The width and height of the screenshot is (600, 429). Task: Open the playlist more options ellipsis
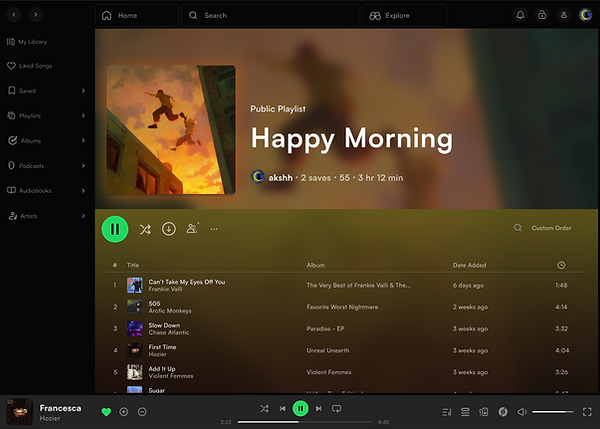[x=214, y=229]
